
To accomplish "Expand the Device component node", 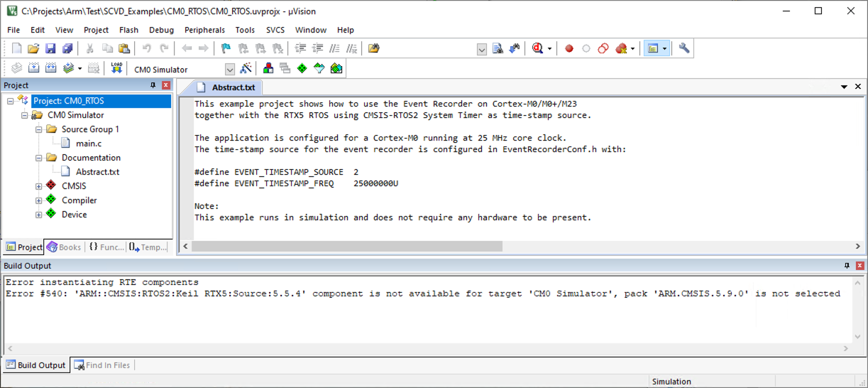I will coord(38,215).
